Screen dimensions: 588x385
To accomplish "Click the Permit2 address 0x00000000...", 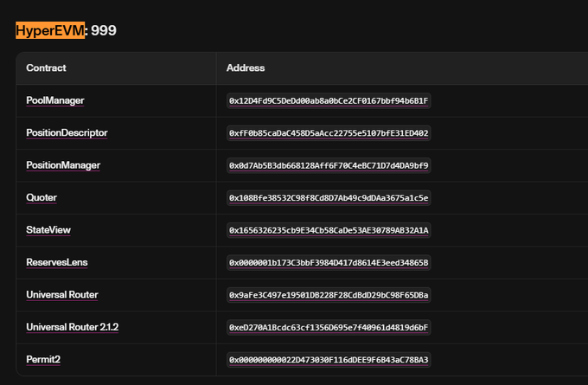I will 329,360.
